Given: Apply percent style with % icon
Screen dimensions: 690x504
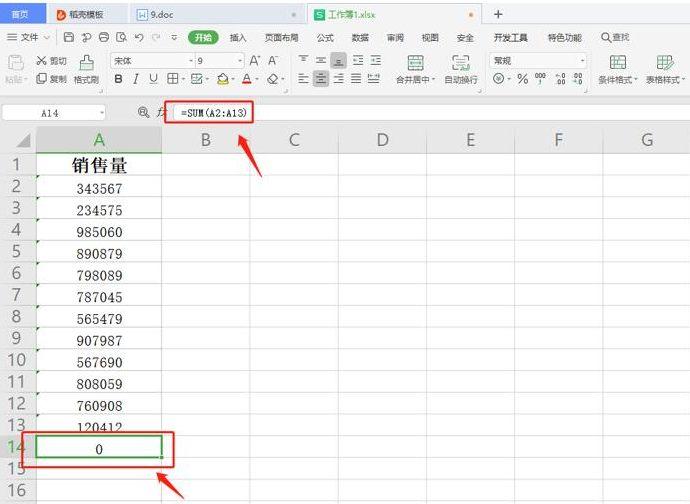Looking at the screenshot, I should click(x=522, y=79).
